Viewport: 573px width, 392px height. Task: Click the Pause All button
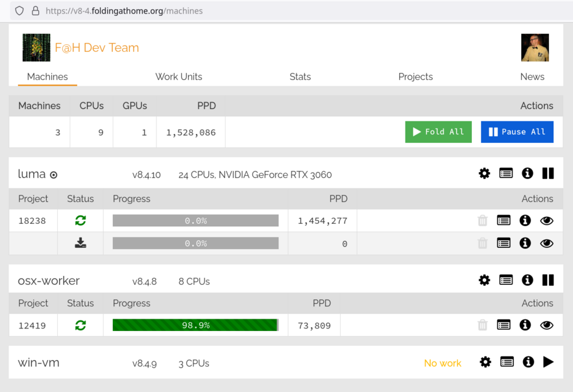click(x=517, y=132)
